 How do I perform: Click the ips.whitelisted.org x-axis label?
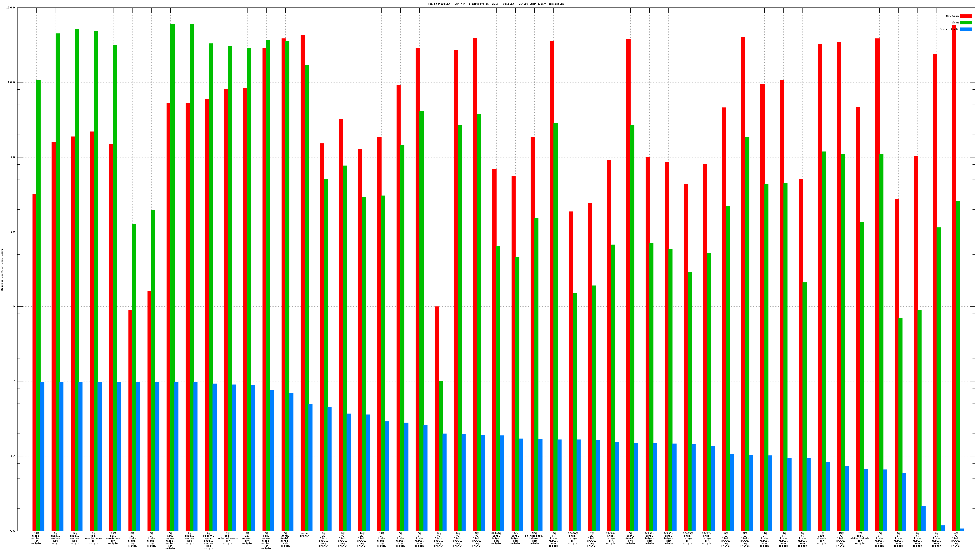[860, 538]
